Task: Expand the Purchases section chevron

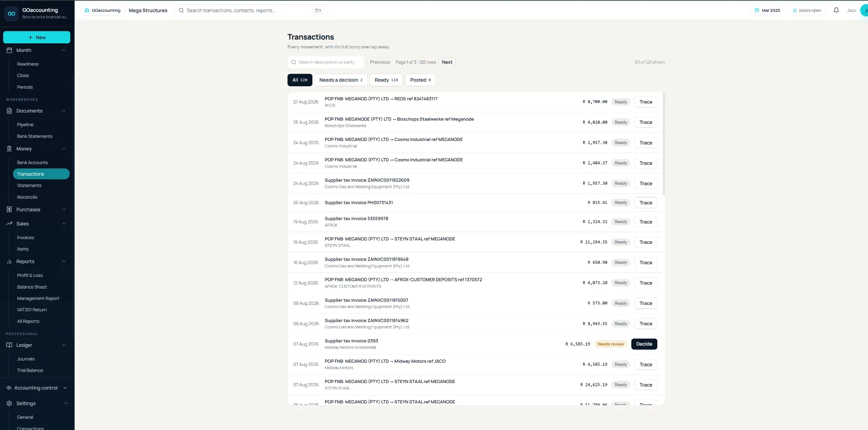Action: click(x=64, y=210)
